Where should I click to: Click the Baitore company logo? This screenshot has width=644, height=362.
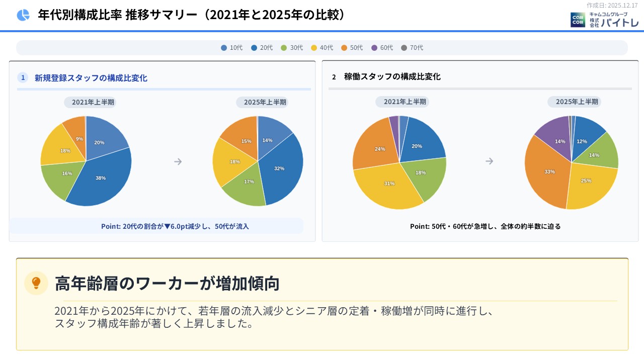tap(604, 20)
